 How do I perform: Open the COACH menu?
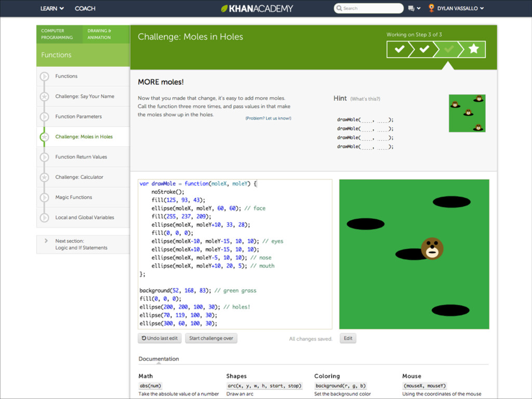(85, 8)
